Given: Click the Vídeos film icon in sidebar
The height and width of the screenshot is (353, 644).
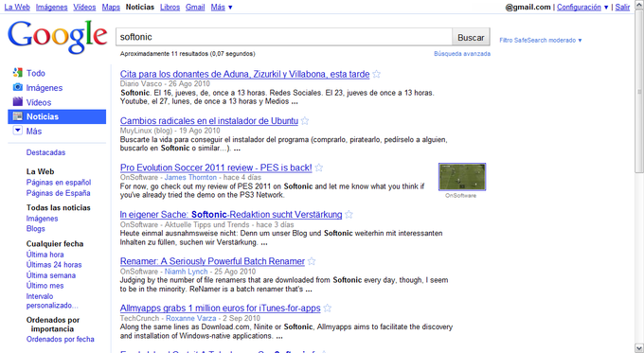Looking at the screenshot, I should coord(17,102).
